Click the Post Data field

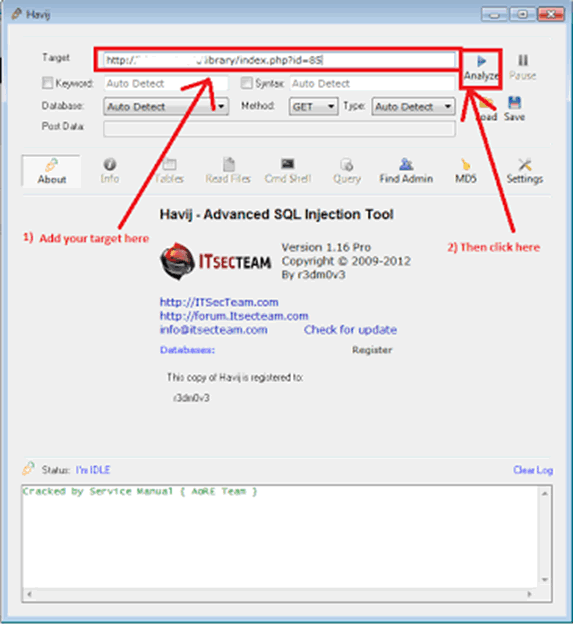pos(279,129)
